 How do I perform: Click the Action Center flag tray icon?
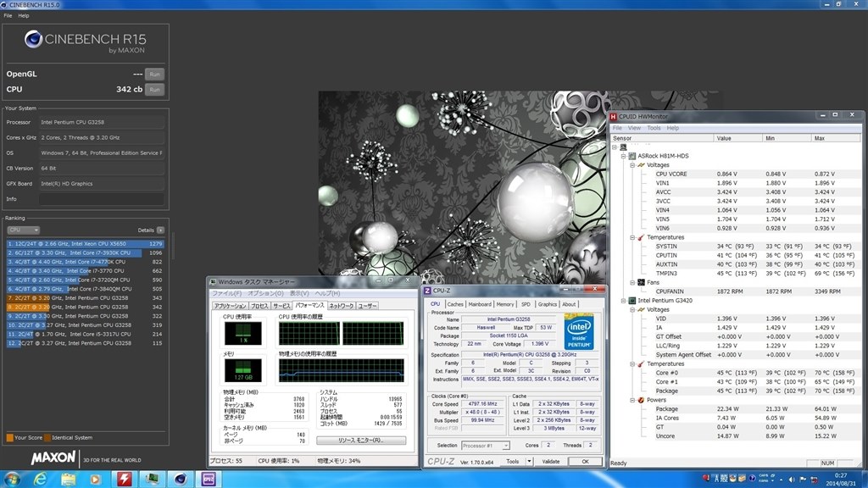click(x=804, y=480)
